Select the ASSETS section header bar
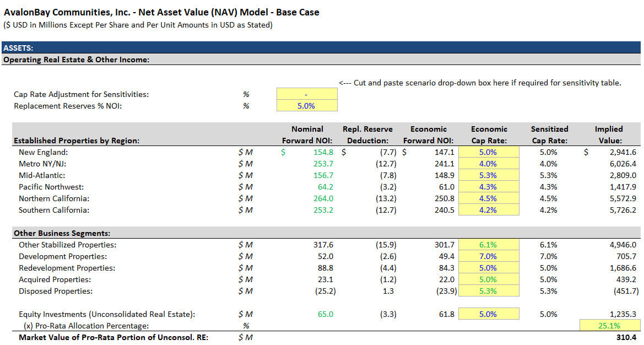 (x=321, y=47)
